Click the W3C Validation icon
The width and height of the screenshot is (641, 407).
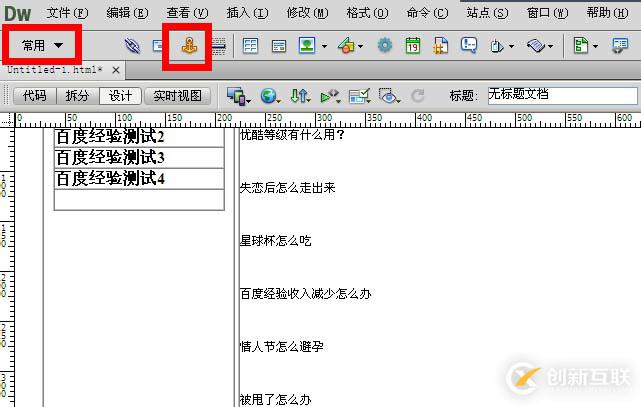(329, 96)
